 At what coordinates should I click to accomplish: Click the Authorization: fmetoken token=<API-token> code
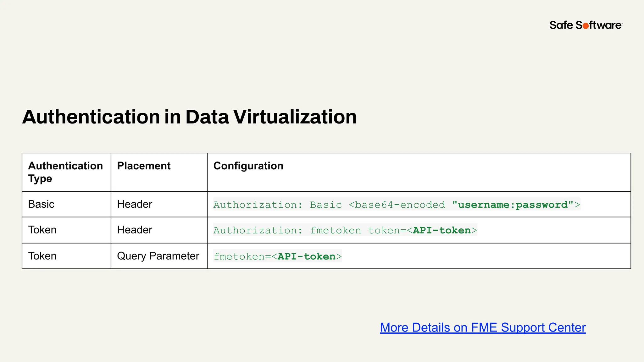pos(345,230)
